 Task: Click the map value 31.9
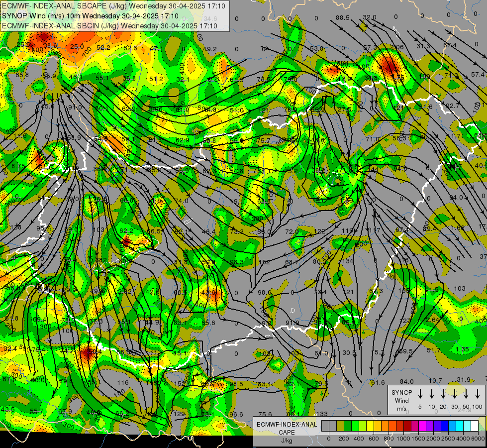tap(464, 379)
